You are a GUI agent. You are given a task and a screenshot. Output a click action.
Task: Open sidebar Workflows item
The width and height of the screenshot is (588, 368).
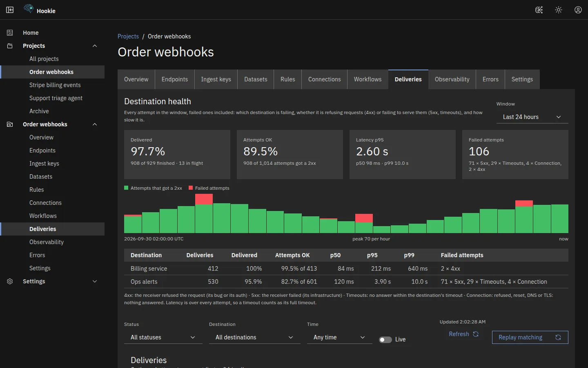(x=52, y=216)
